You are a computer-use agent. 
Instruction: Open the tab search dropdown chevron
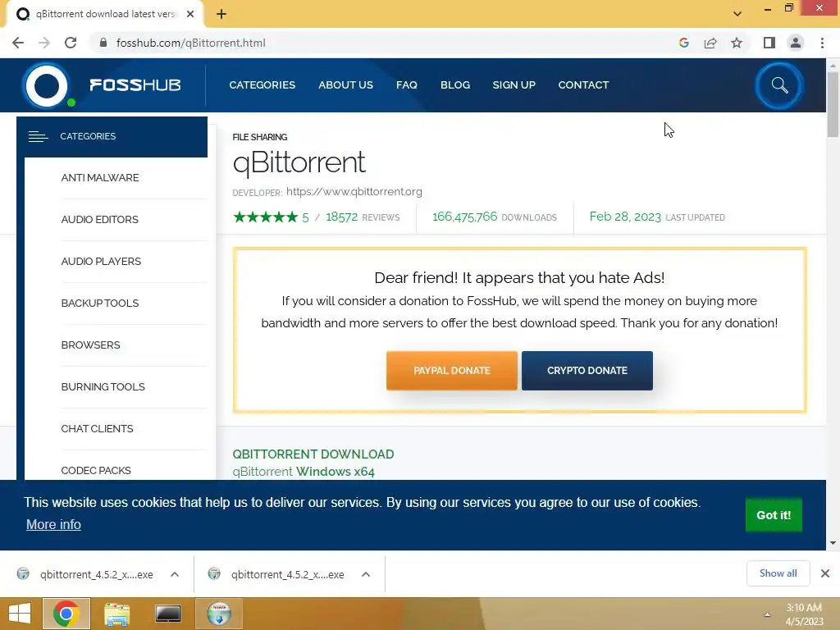coord(737,14)
